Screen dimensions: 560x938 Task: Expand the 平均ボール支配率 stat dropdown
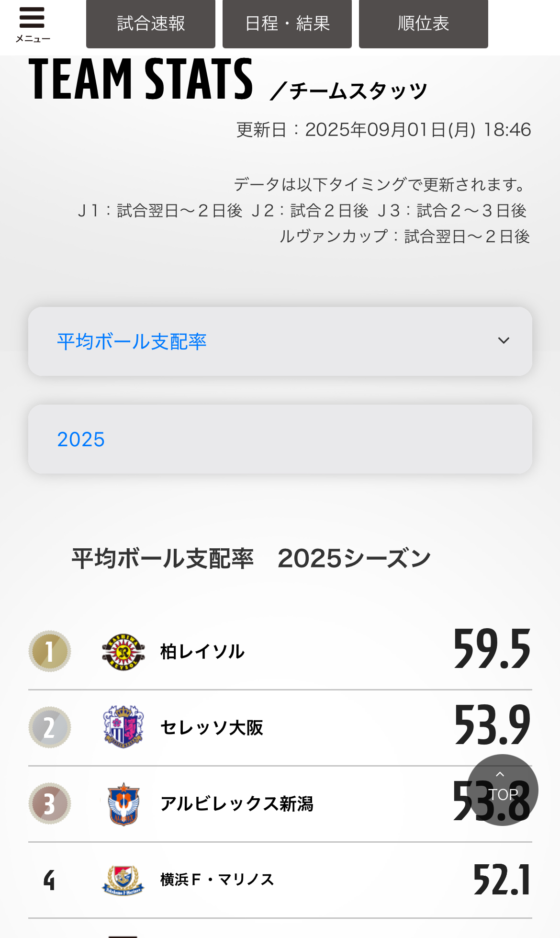pyautogui.click(x=280, y=341)
